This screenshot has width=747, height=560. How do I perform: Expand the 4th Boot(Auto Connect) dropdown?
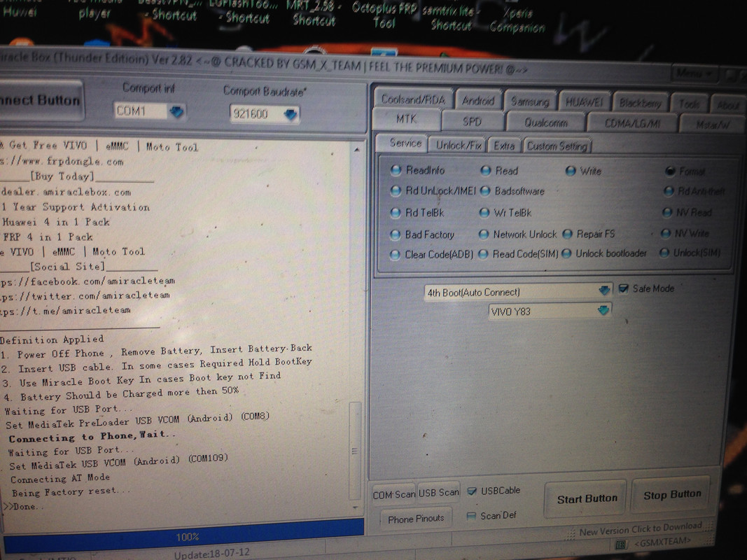pyautogui.click(x=604, y=290)
